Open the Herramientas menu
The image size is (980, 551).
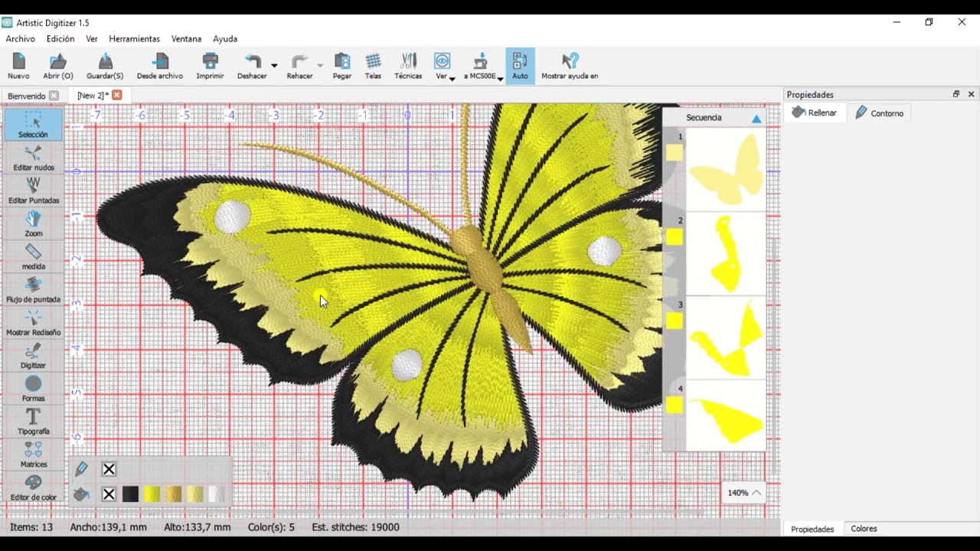click(134, 38)
